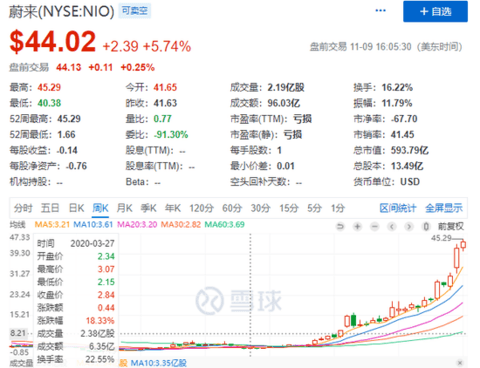Switch chart to 日K tab
Screen dimensions: 480x368
coord(76,208)
